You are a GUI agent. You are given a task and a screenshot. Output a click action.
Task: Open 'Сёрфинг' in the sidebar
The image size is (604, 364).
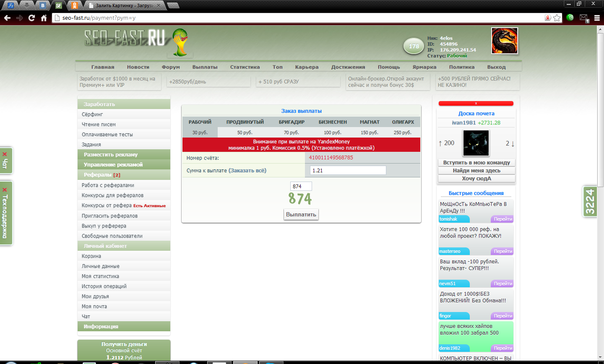(124, 114)
